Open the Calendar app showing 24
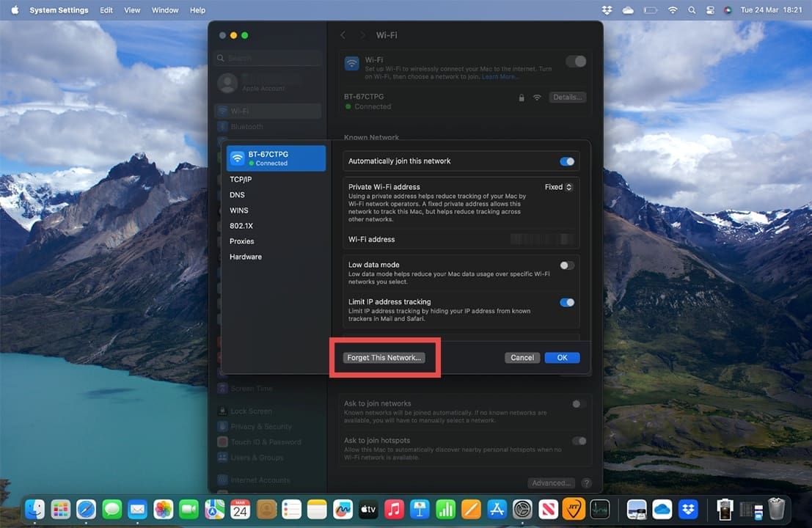 tap(240, 510)
